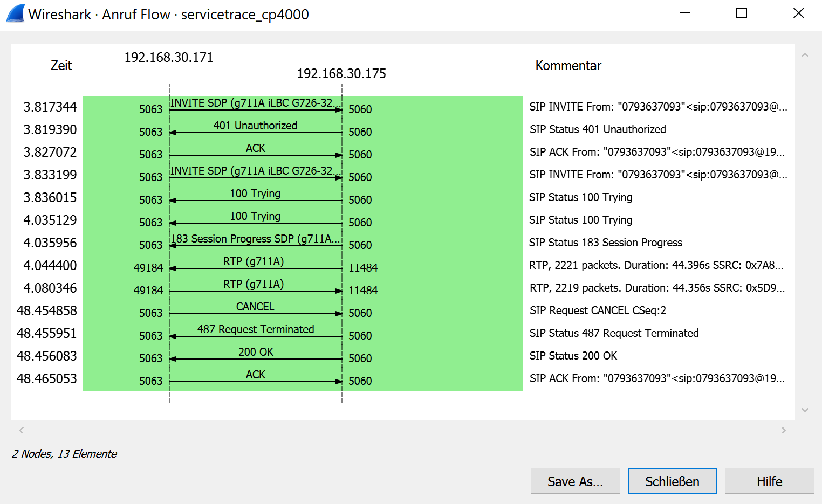Screen dimensions: 822x504
Task: Click comment RTP, 2221 packets
Action: [656, 265]
